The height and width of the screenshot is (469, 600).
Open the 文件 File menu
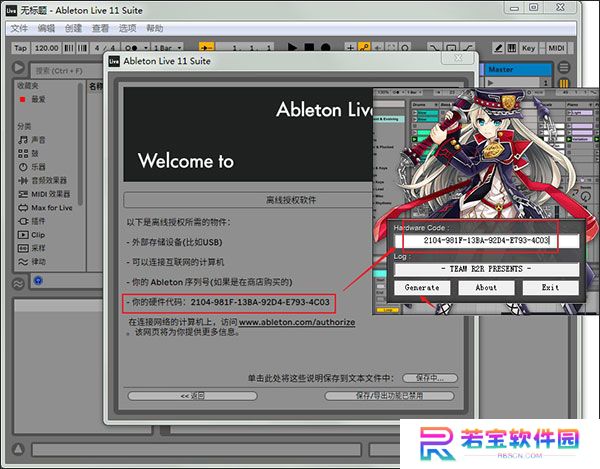point(19,28)
